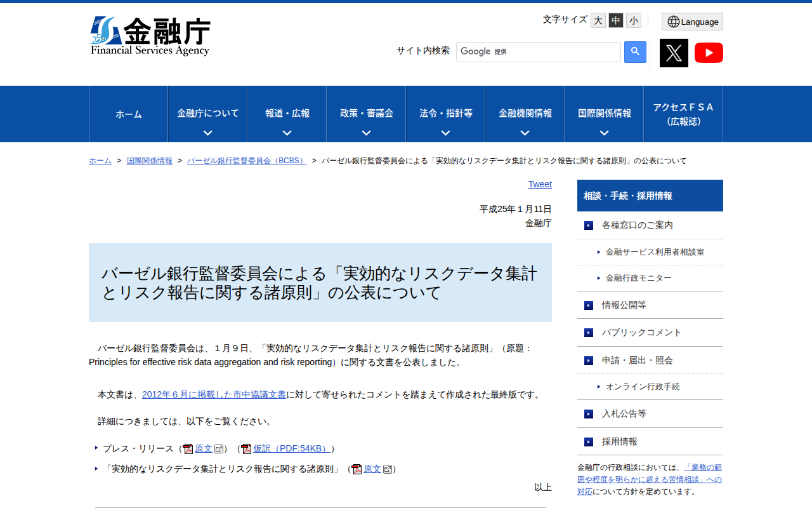Open the 金融庁について navigation item

click(207, 114)
